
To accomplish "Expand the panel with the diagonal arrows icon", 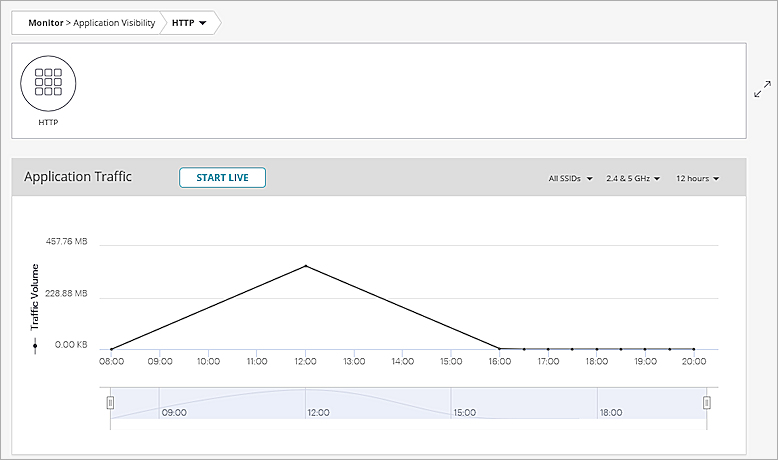I will coord(762,89).
